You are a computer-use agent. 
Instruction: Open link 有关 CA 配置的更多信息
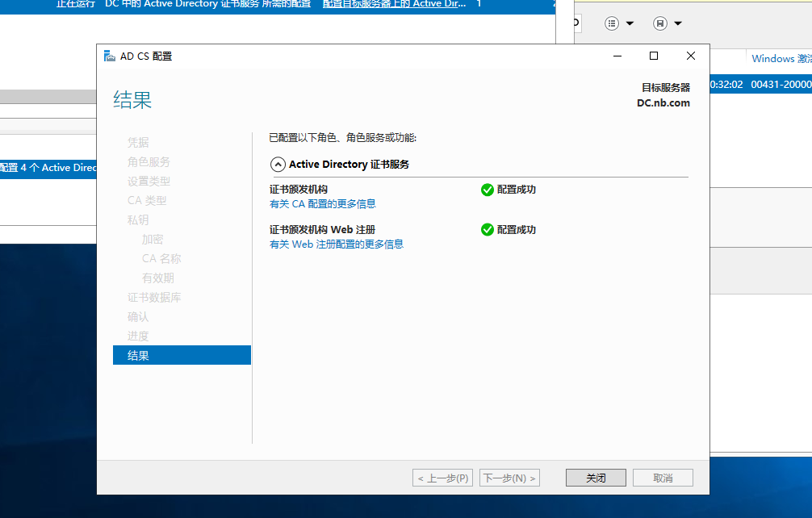(323, 204)
